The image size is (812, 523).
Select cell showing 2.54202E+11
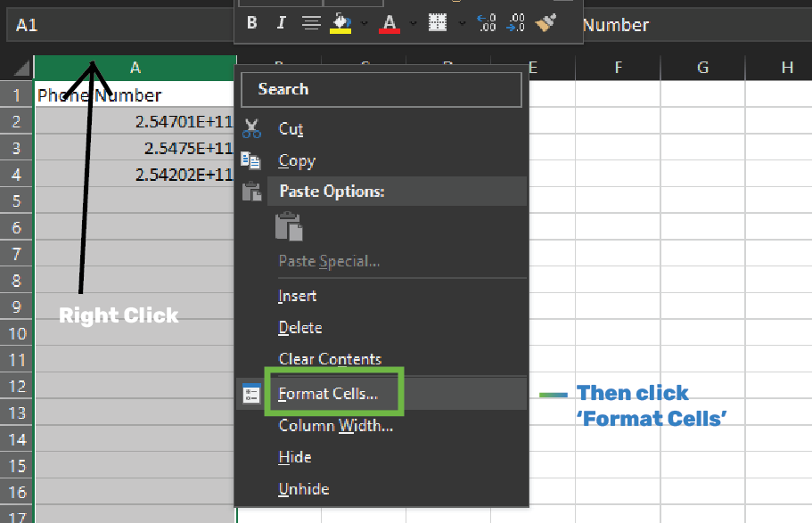tap(135, 175)
